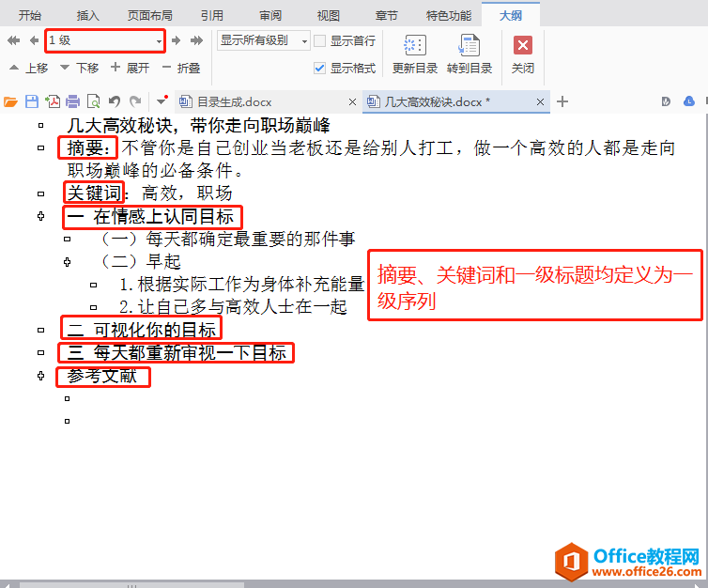Click the D-shaped icon at tab bar right
The width and height of the screenshot is (708, 588).
[x=666, y=101]
